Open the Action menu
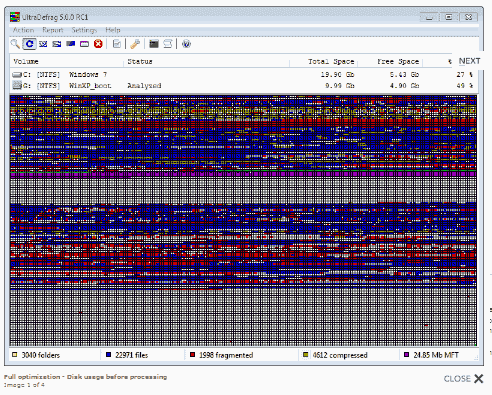 (x=23, y=30)
